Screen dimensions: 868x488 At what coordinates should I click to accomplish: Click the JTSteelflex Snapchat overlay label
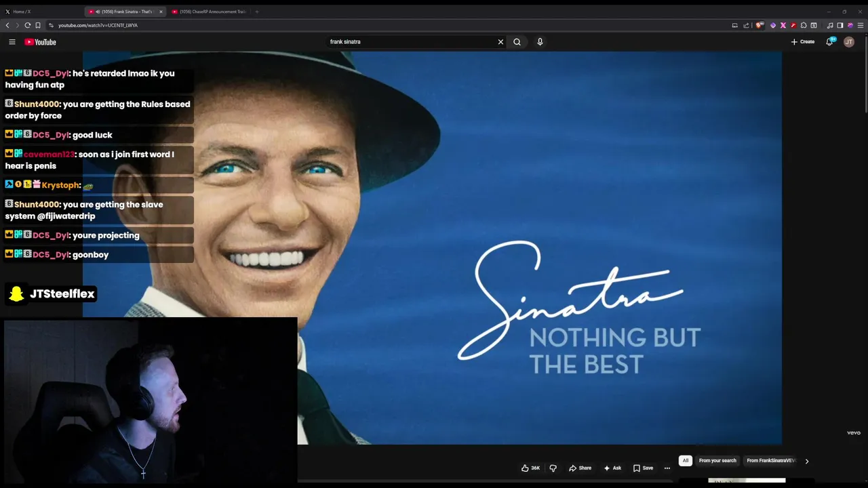(x=52, y=293)
